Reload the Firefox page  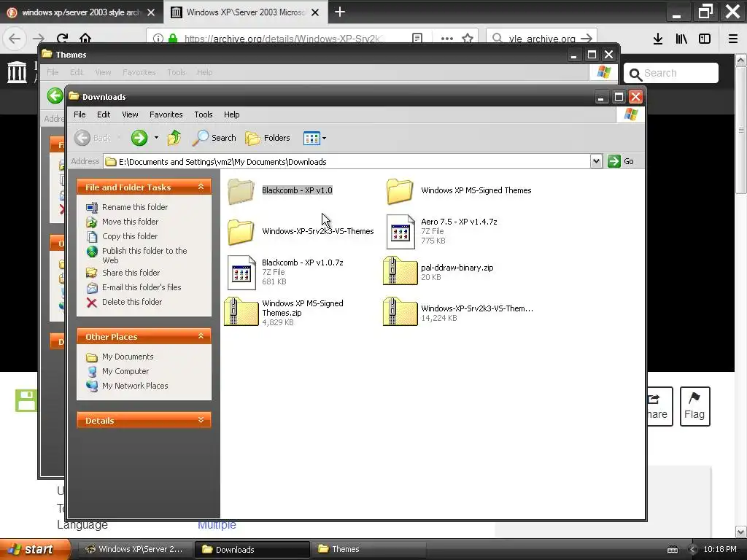[x=63, y=39]
